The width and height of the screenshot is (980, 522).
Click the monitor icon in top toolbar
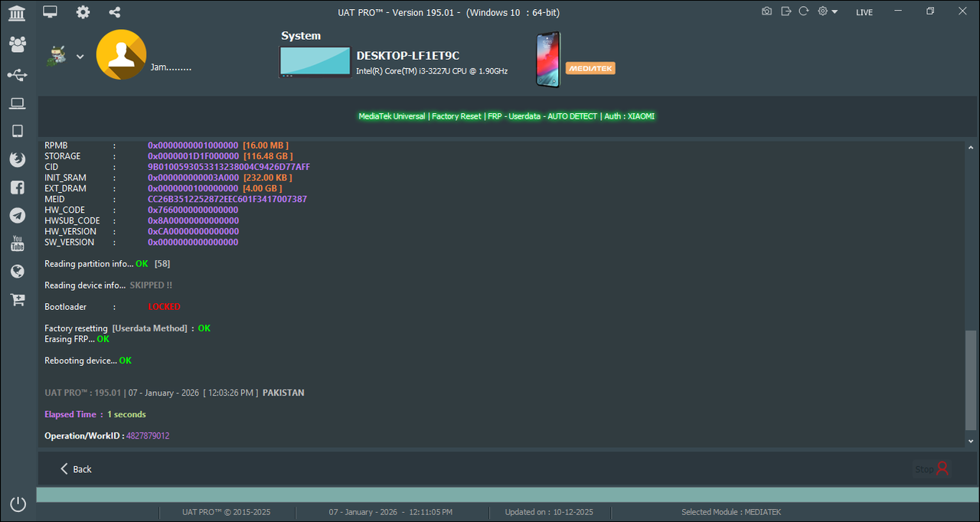coord(50,11)
